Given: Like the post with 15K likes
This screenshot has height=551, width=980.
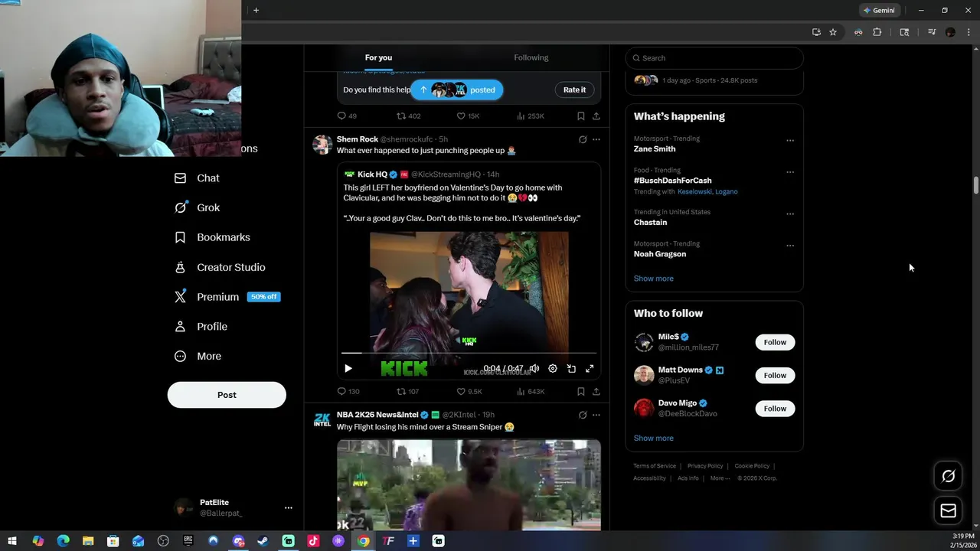Looking at the screenshot, I should pos(468,116).
